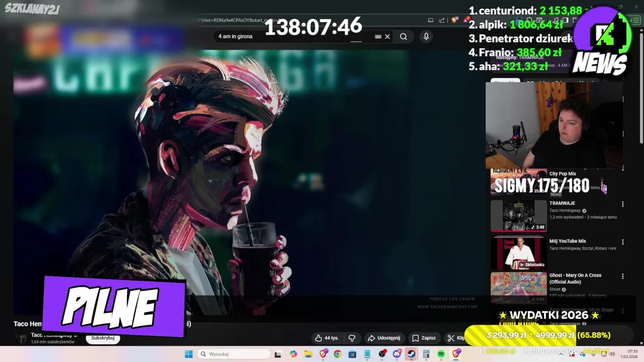
Task: Open Copilot from the taskbar
Action: point(293,354)
